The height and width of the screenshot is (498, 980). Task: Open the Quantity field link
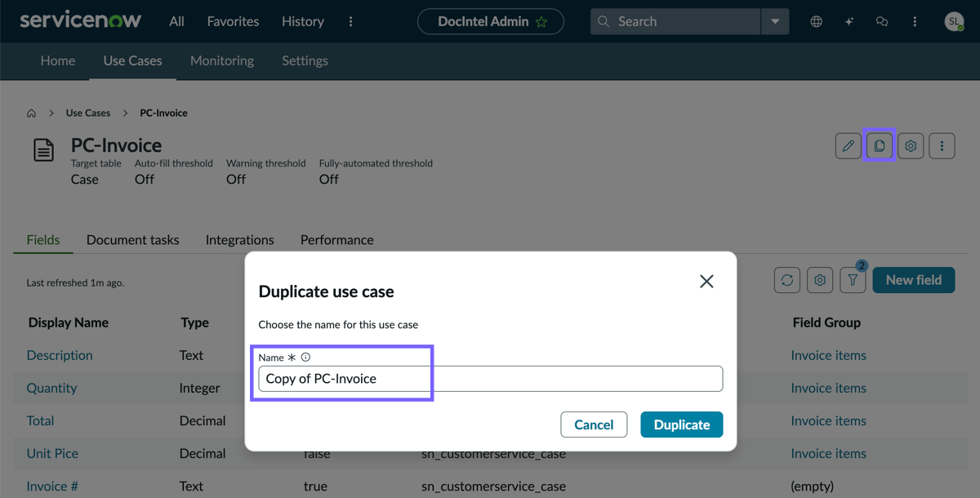click(52, 388)
